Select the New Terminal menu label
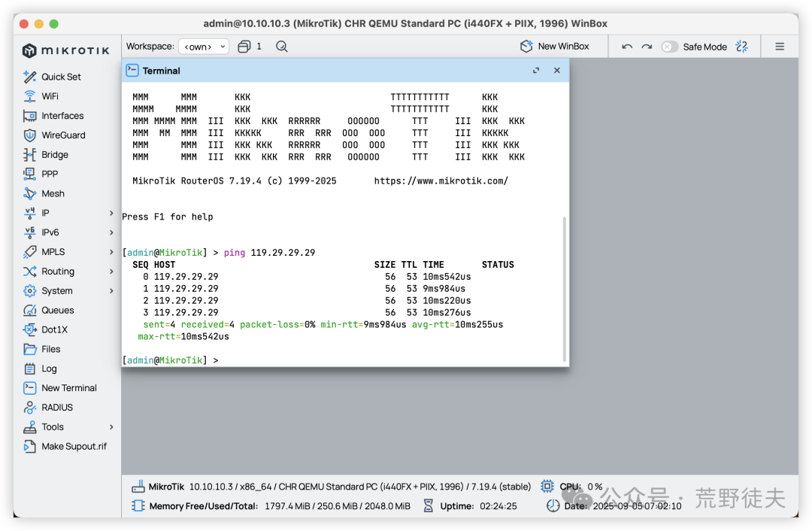The height and width of the screenshot is (531, 812). (x=69, y=388)
